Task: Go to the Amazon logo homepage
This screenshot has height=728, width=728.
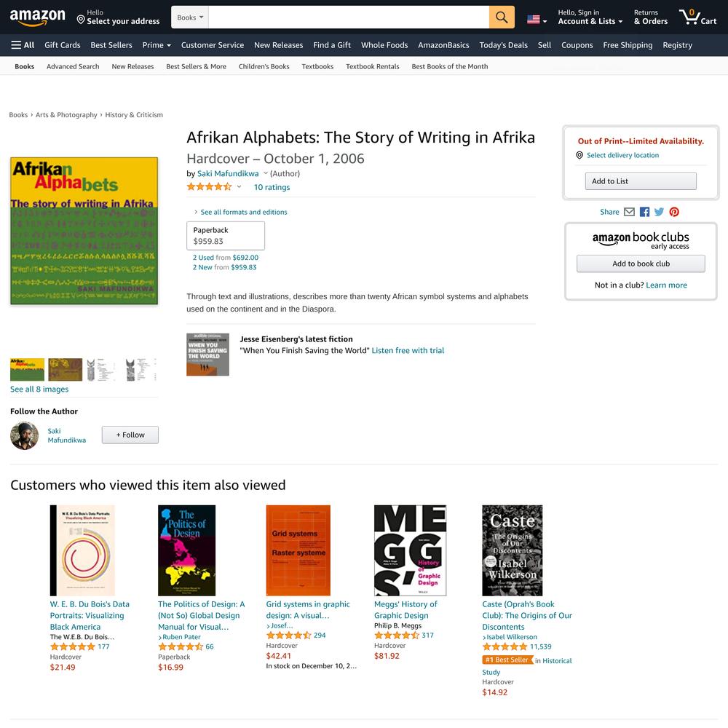Action: tap(38, 17)
